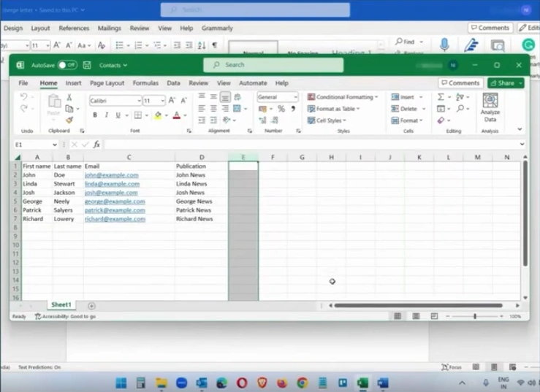Open the Data tab in Excel

(x=174, y=83)
